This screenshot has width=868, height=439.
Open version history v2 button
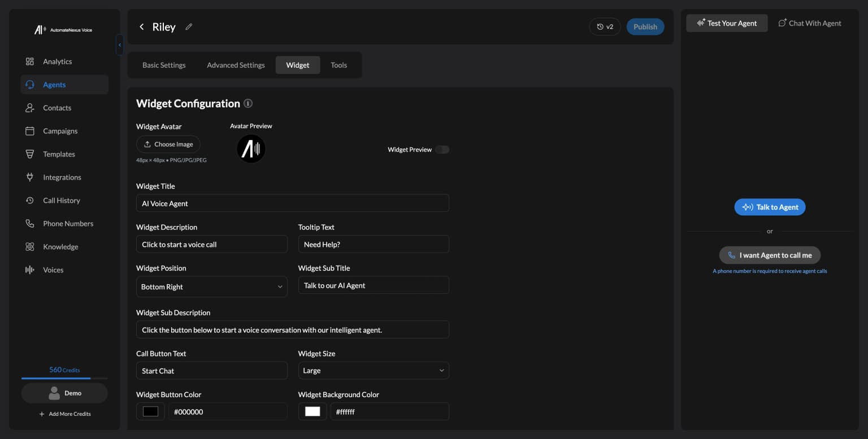click(x=605, y=27)
